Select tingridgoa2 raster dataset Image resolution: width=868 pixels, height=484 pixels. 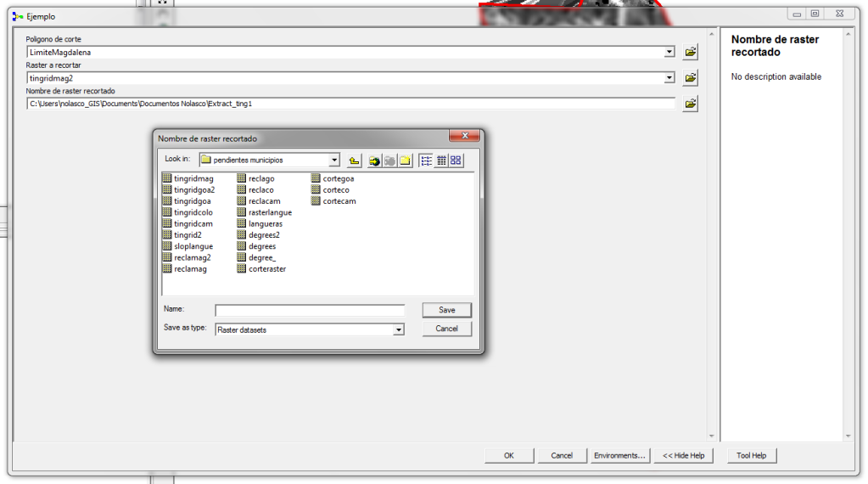[188, 190]
